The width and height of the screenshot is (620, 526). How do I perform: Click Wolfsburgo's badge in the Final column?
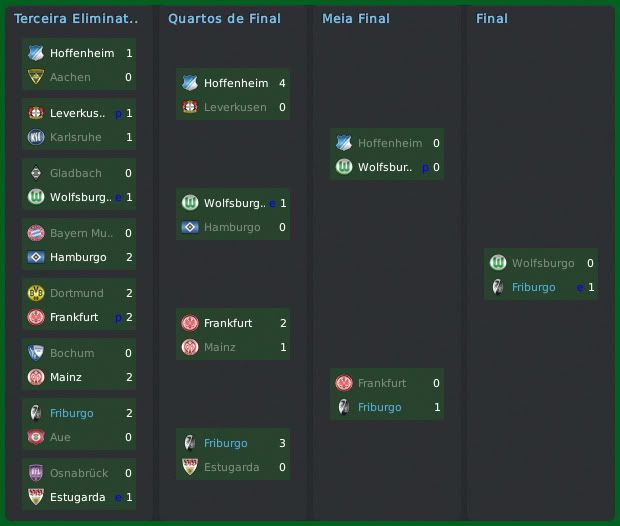tap(498, 263)
